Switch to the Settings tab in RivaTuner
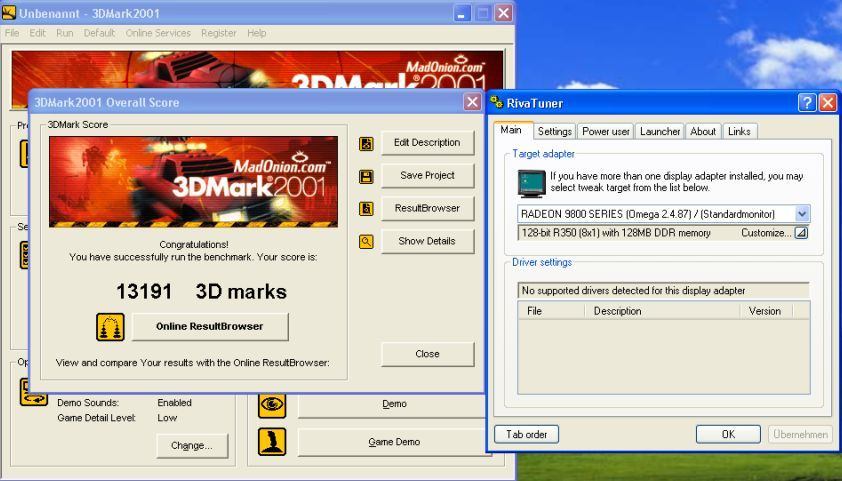This screenshot has width=842, height=481. pyautogui.click(x=555, y=132)
